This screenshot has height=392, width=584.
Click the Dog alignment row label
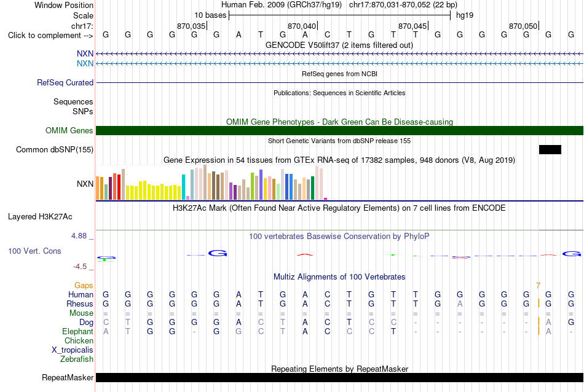coord(86,323)
